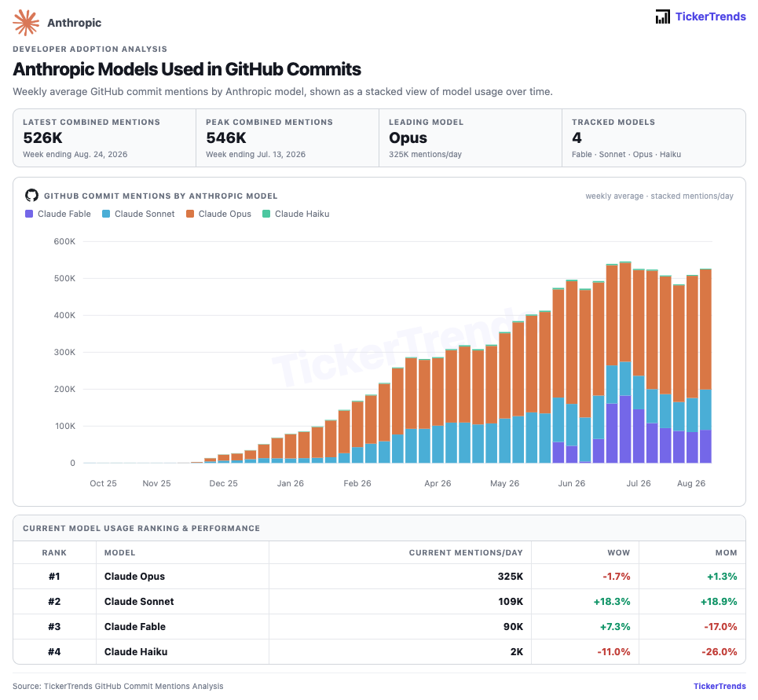Click the last bar on the chart's right
This screenshot has width=758, height=700.
click(x=705, y=366)
